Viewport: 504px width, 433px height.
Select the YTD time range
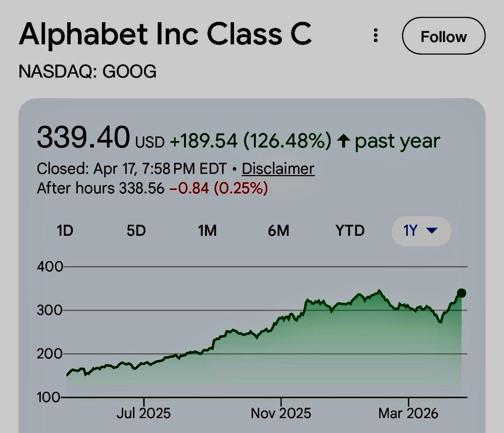coord(351,230)
